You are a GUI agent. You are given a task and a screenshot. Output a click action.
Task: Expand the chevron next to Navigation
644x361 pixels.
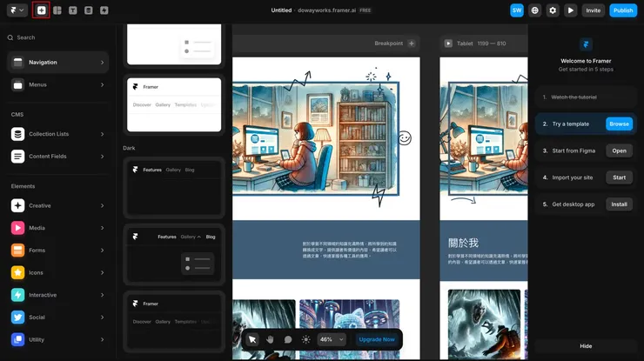coord(103,63)
